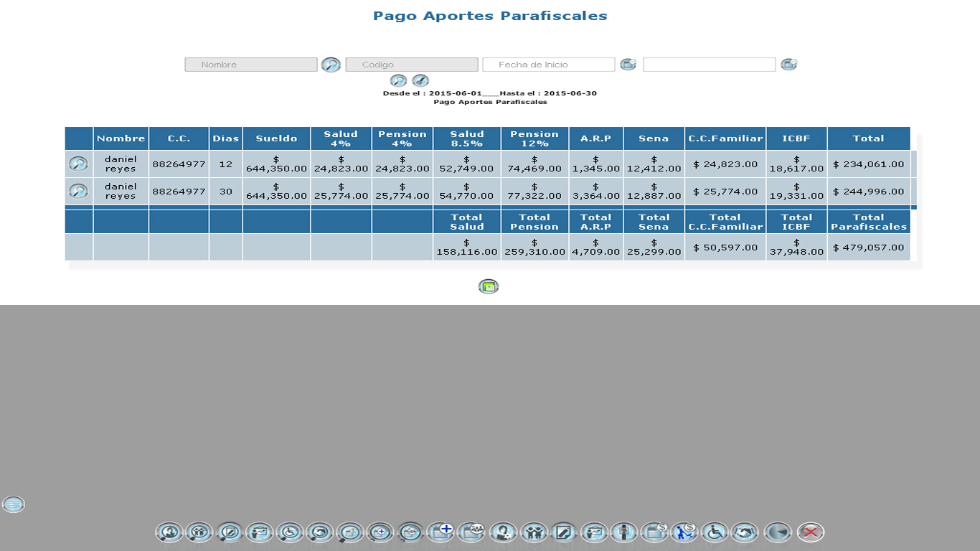Image resolution: width=980 pixels, height=551 pixels.
Task: Click the round menu button at left edge
Action: (14, 504)
